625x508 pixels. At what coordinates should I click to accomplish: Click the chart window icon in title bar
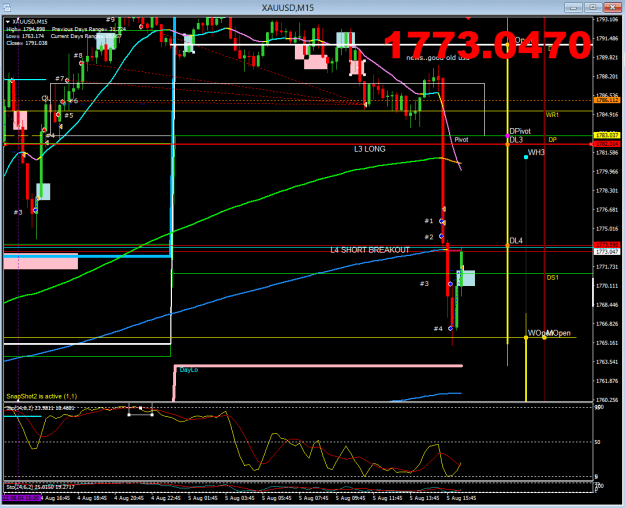[x=7, y=8]
